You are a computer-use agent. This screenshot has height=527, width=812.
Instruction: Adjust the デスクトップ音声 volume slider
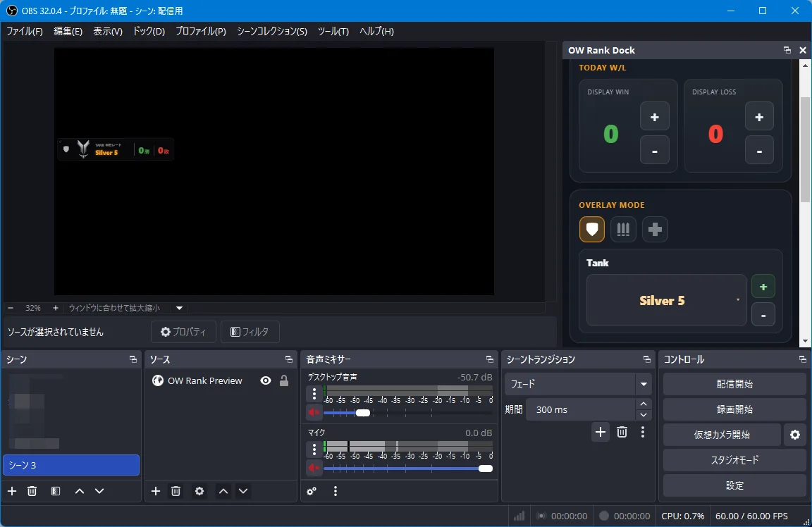tap(363, 413)
